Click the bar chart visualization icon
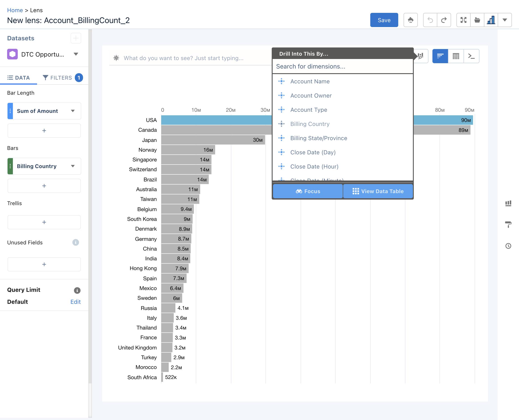 click(491, 20)
